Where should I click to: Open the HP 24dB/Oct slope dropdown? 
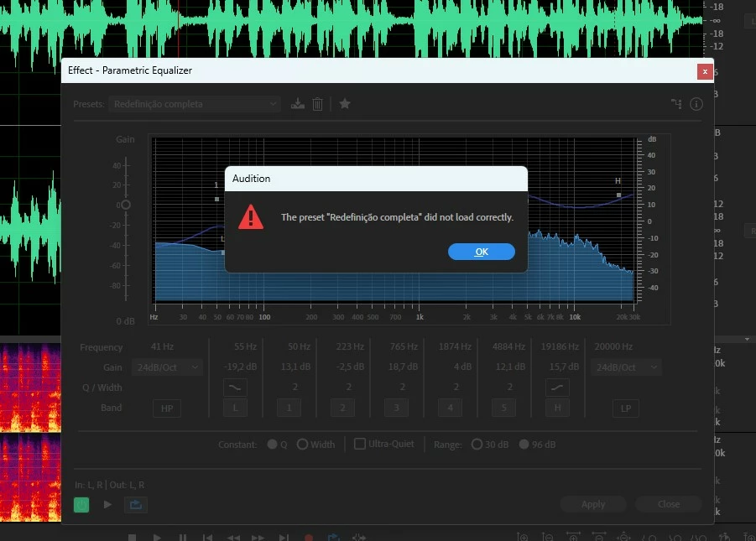pyautogui.click(x=167, y=367)
